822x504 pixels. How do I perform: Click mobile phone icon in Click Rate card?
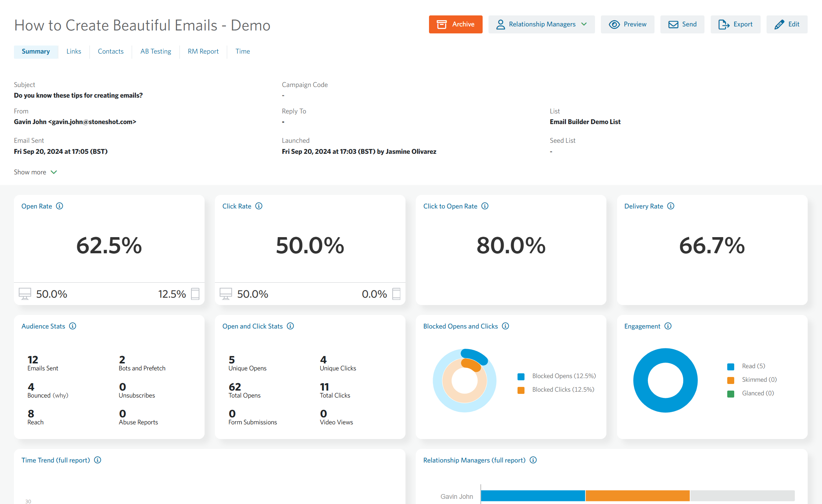tap(396, 294)
